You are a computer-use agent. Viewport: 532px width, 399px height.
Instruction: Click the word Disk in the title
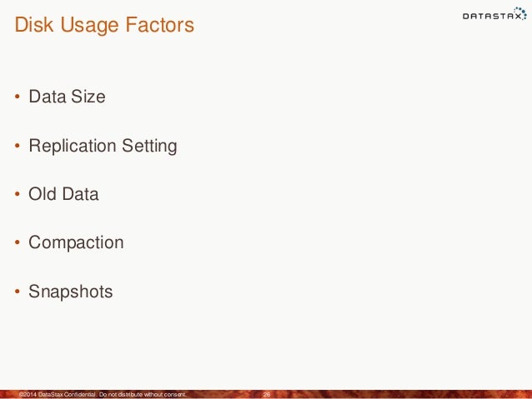coord(34,25)
